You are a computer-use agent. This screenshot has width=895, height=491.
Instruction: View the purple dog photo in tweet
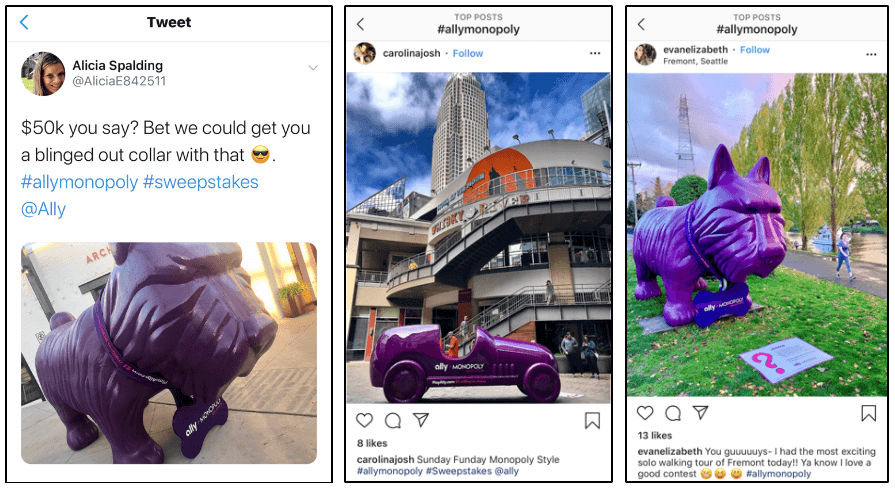click(x=169, y=353)
